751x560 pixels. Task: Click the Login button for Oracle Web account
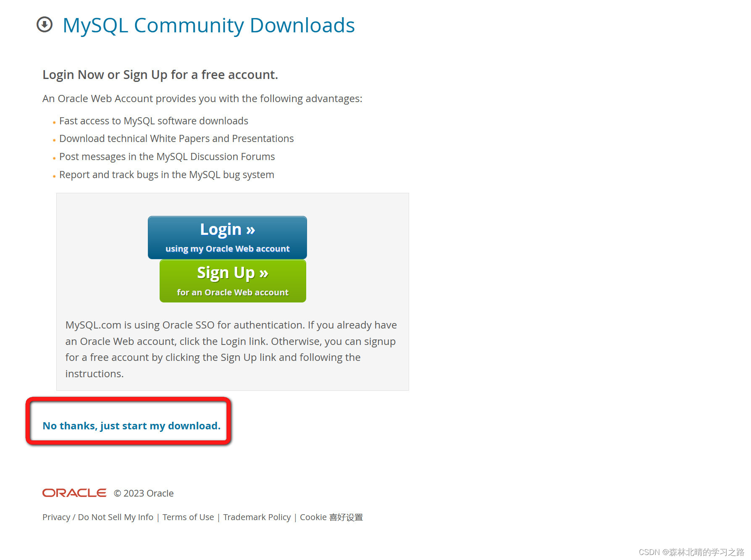click(x=227, y=237)
